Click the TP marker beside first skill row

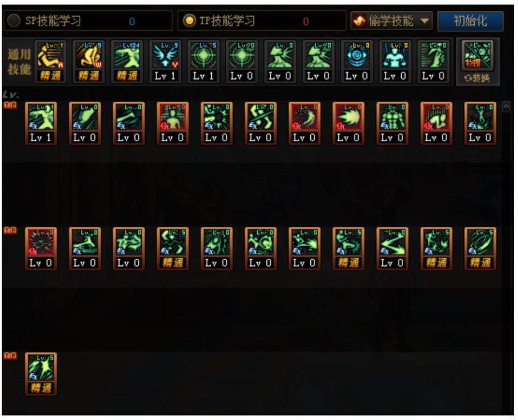[10, 105]
